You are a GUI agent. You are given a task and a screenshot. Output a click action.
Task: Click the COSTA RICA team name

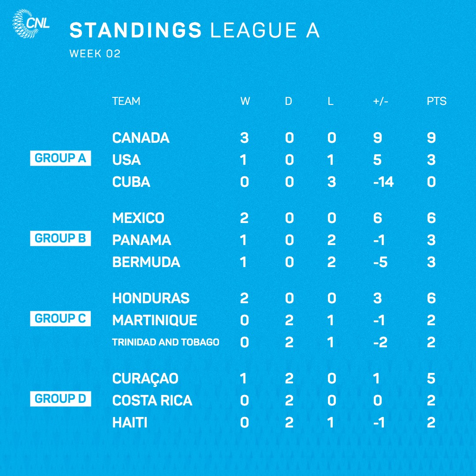click(152, 400)
